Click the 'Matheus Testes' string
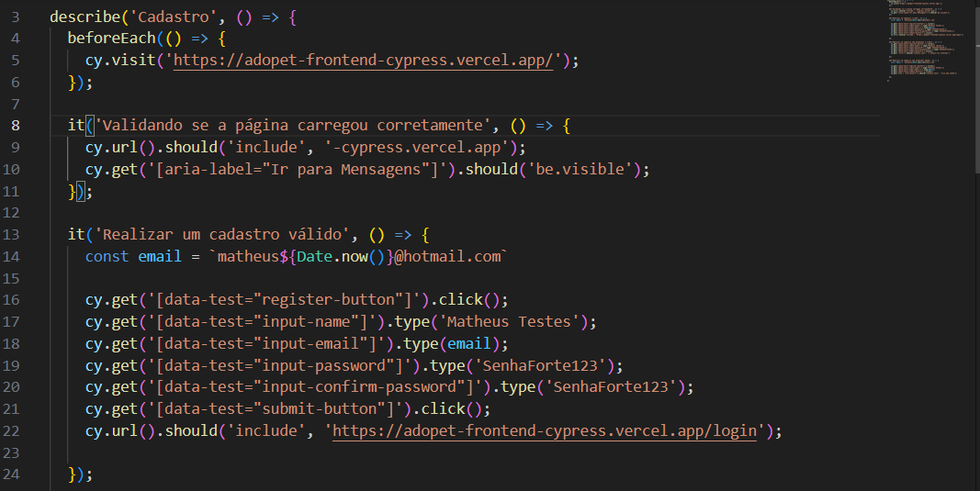This screenshot has width=980, height=491. tap(509, 322)
